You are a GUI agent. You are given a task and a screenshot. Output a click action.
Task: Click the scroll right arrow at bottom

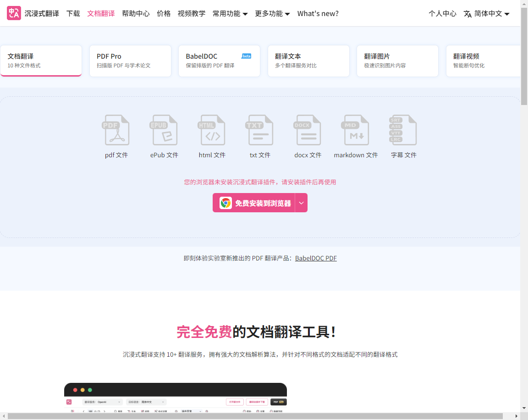[517, 416]
